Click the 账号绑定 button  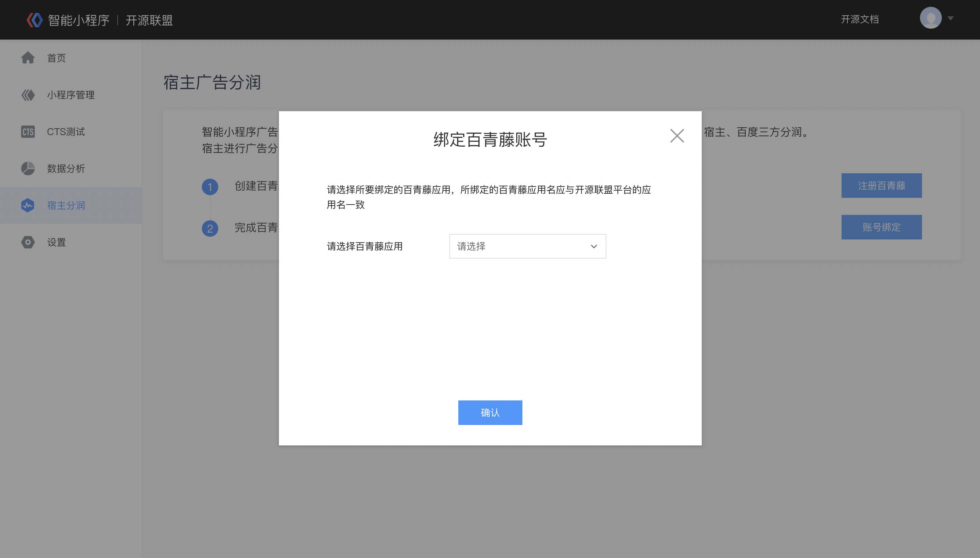881,227
